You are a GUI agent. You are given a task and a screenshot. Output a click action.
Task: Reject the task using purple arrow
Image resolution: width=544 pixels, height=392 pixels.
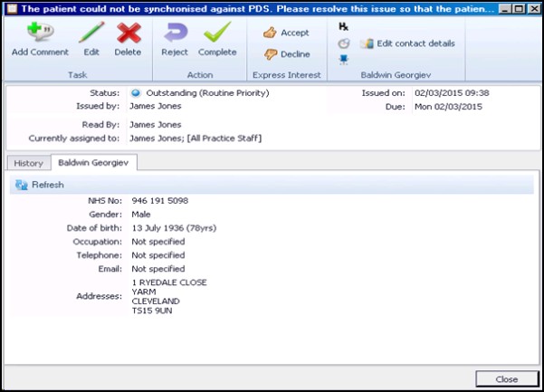174,34
